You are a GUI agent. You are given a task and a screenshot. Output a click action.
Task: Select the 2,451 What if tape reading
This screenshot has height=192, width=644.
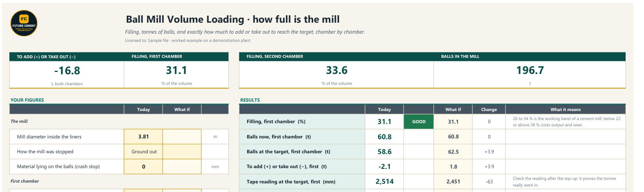(453, 182)
